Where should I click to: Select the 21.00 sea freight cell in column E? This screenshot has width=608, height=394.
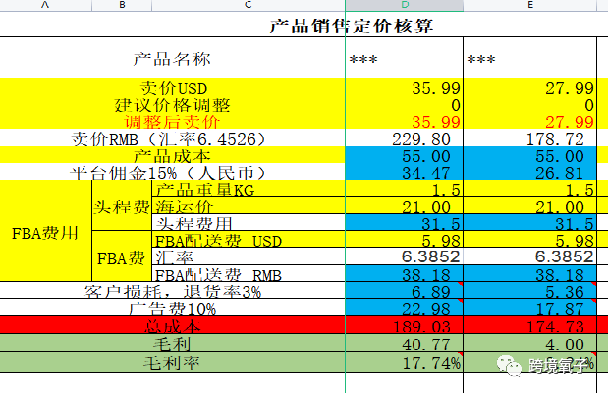pos(530,206)
